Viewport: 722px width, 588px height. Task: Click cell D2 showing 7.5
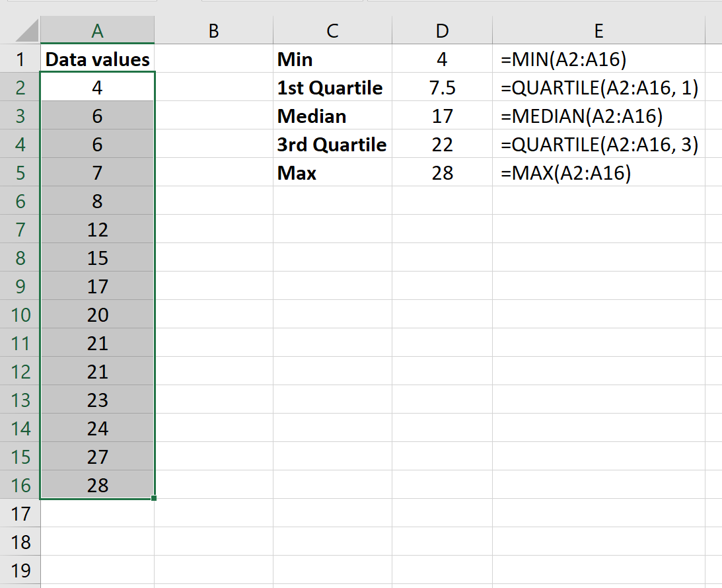coord(442,87)
